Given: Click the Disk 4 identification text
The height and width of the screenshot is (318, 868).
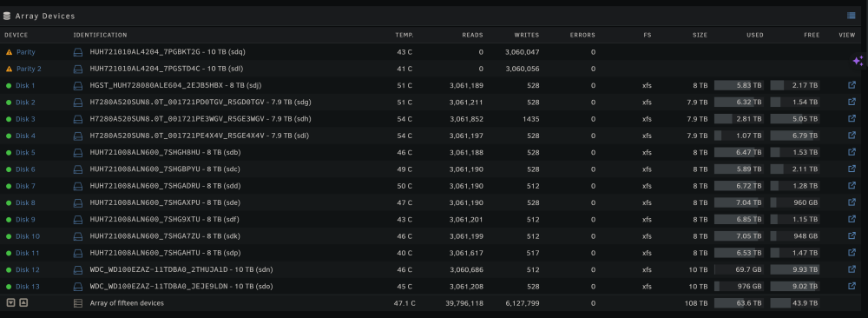Looking at the screenshot, I should (x=200, y=136).
